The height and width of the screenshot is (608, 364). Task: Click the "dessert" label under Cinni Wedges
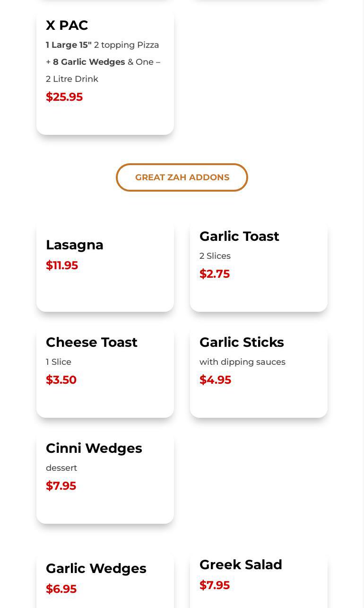pyautogui.click(x=61, y=468)
